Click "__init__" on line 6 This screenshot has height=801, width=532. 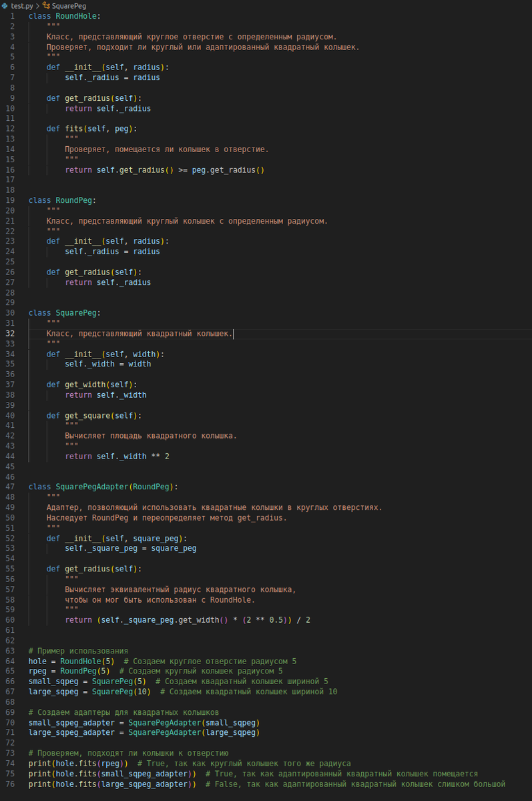[x=83, y=67]
